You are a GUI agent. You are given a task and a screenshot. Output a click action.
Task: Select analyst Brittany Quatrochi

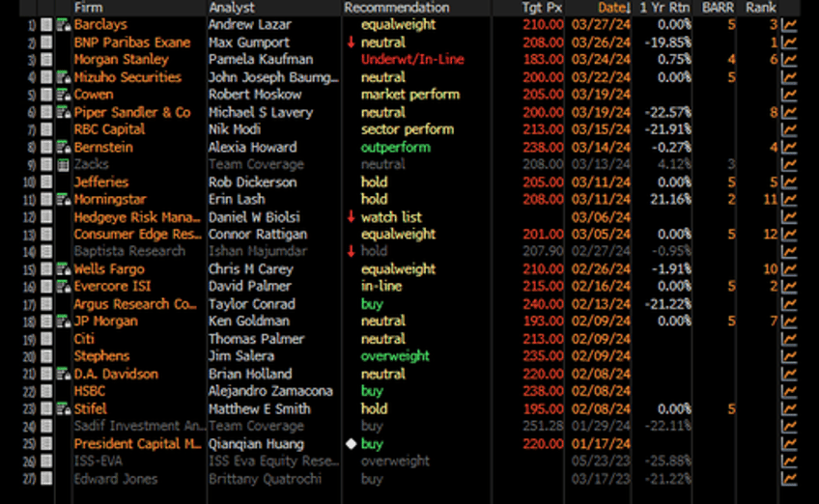pyautogui.click(x=265, y=479)
